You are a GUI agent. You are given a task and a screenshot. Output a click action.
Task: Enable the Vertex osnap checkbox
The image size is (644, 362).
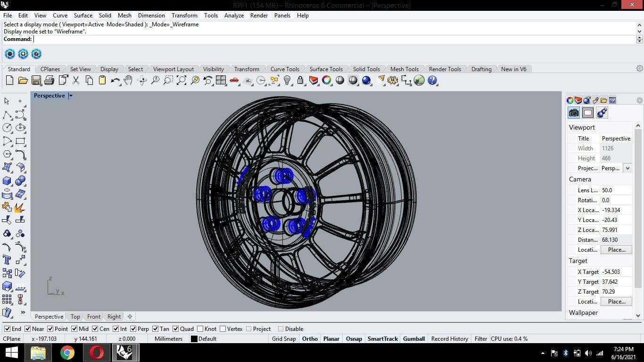point(223,329)
